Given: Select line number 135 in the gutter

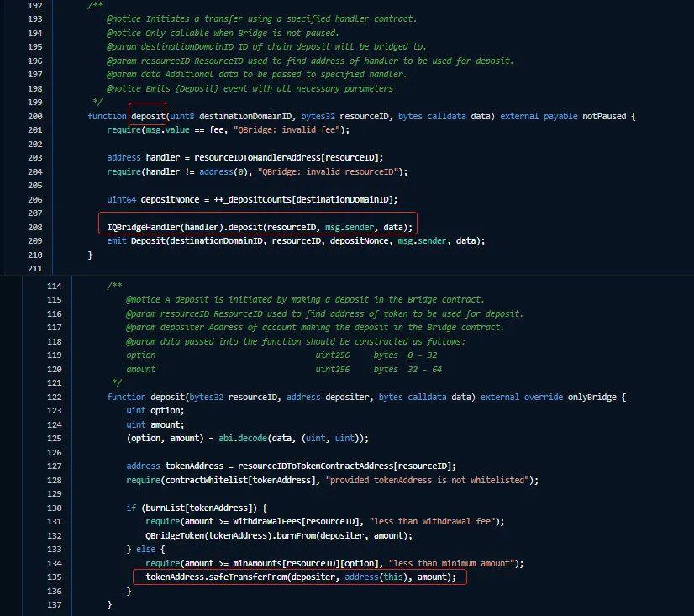Looking at the screenshot, I should click(54, 577).
